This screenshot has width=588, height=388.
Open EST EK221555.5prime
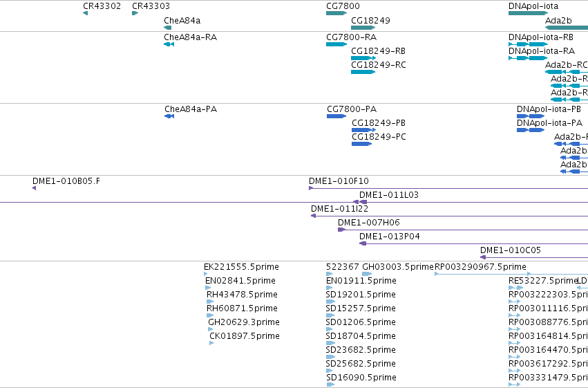click(241, 267)
